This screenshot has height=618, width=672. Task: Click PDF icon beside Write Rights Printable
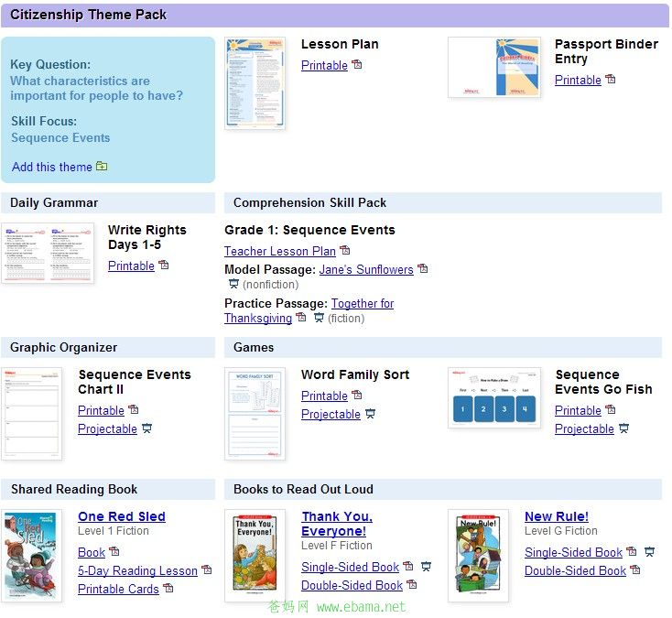163,265
